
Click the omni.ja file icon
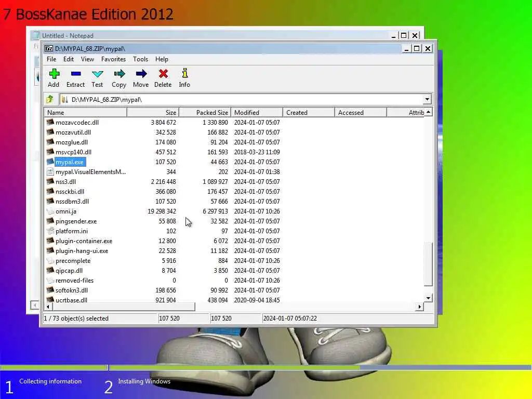tap(50, 211)
